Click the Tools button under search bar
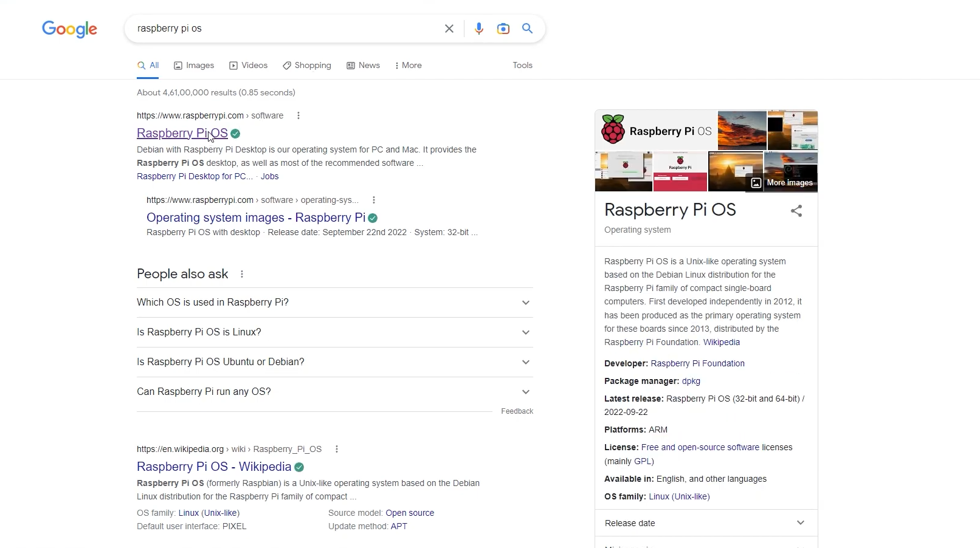Image resolution: width=980 pixels, height=548 pixels. click(x=522, y=66)
